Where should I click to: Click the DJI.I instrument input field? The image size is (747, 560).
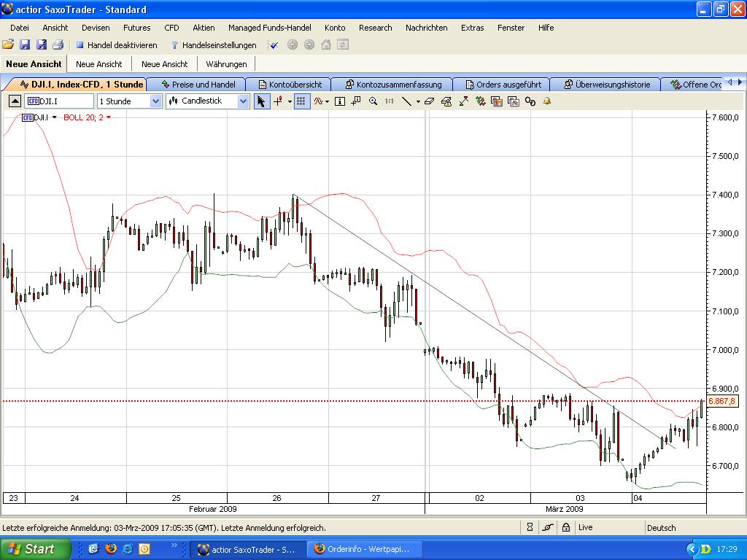[x=60, y=101]
